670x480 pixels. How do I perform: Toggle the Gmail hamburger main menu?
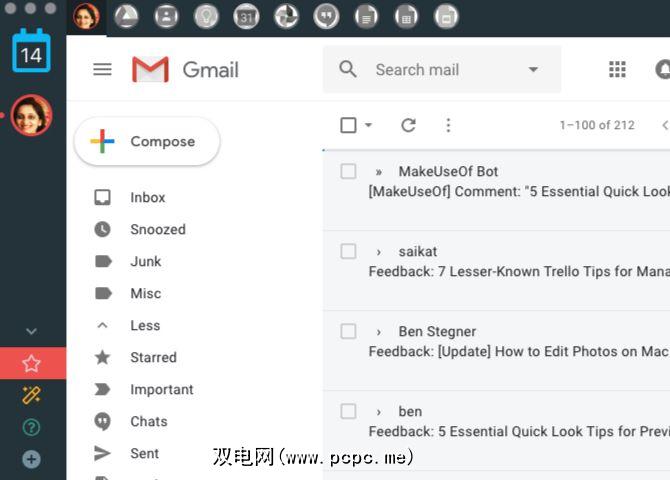(x=103, y=69)
